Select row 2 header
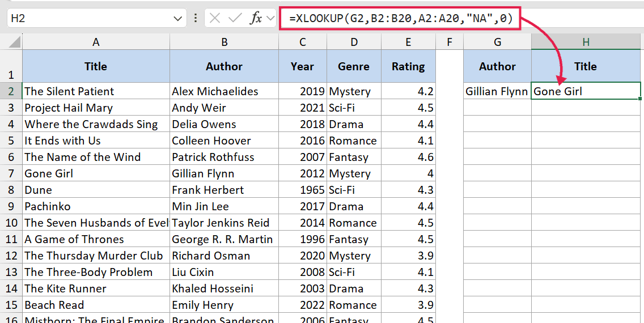 click(11, 91)
